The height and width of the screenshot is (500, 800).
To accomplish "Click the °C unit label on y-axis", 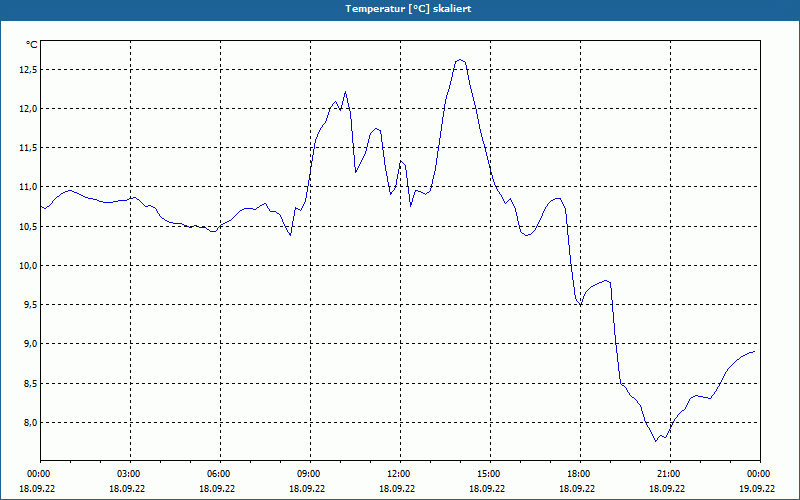I will [x=32, y=45].
